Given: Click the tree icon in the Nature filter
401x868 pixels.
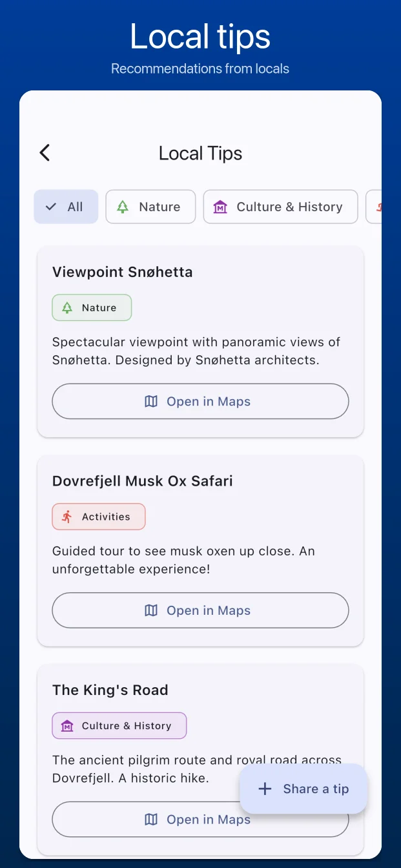Looking at the screenshot, I should tap(123, 207).
